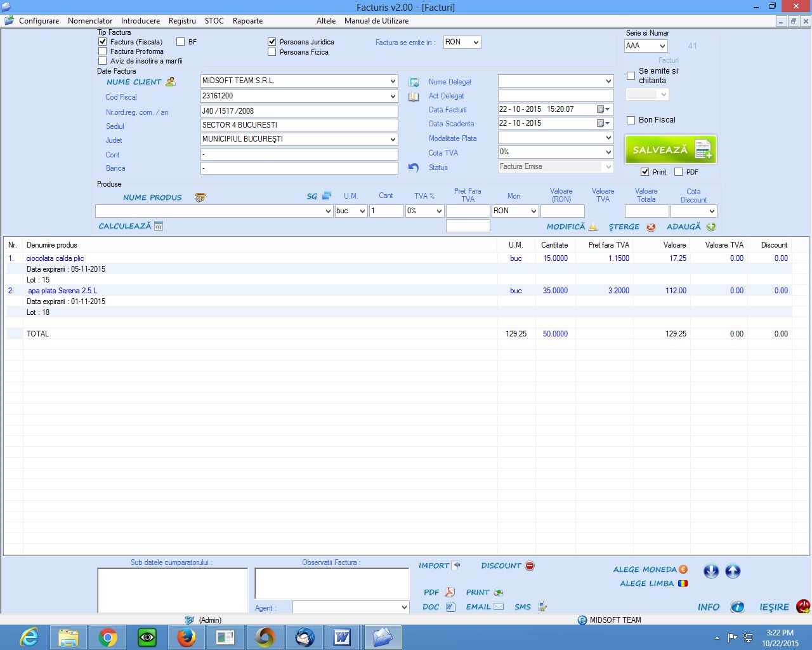Toggle the Persoana Juridica checkbox
Image resolution: width=812 pixels, height=650 pixels.
tap(272, 42)
